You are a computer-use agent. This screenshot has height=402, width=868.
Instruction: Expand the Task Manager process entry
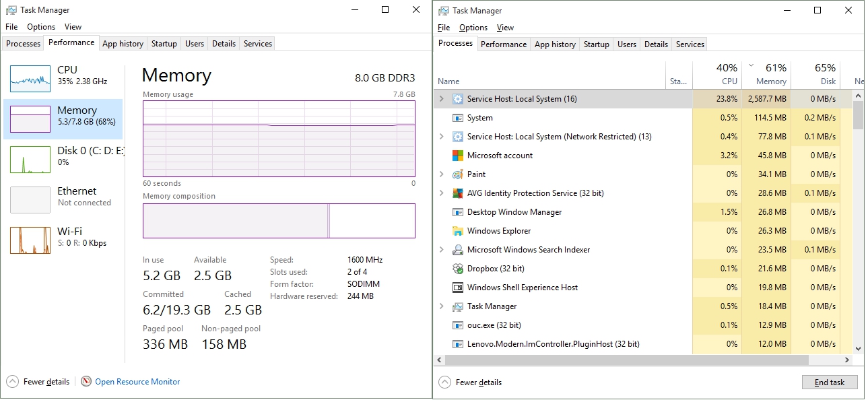pos(442,306)
